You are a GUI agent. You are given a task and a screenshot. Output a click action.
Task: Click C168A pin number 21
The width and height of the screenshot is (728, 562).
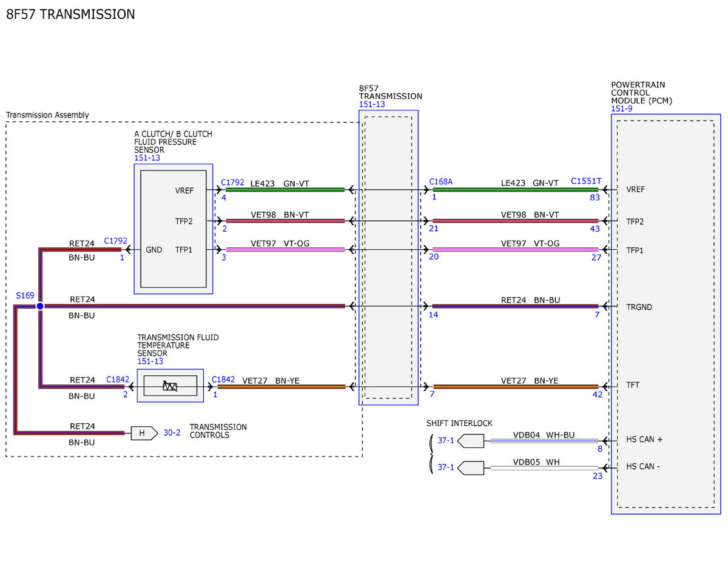click(x=434, y=229)
